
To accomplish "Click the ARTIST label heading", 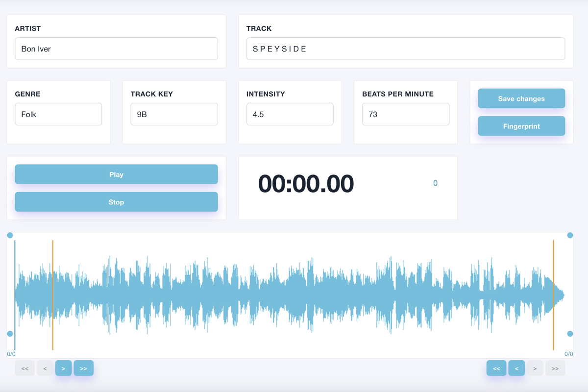I will click(28, 28).
